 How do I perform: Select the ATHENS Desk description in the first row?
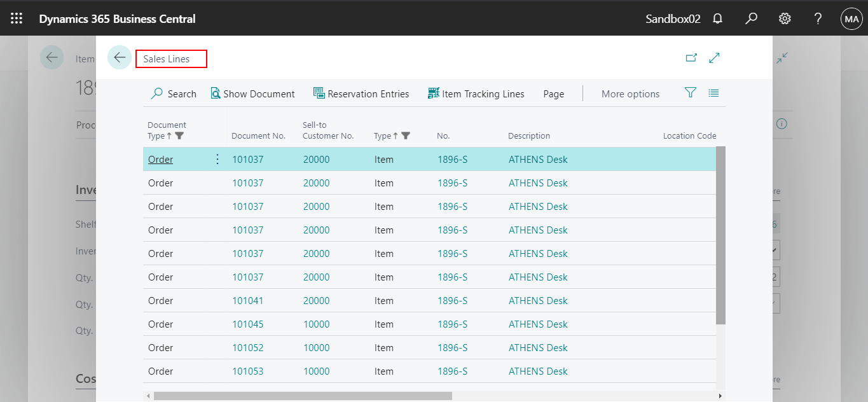pyautogui.click(x=538, y=159)
